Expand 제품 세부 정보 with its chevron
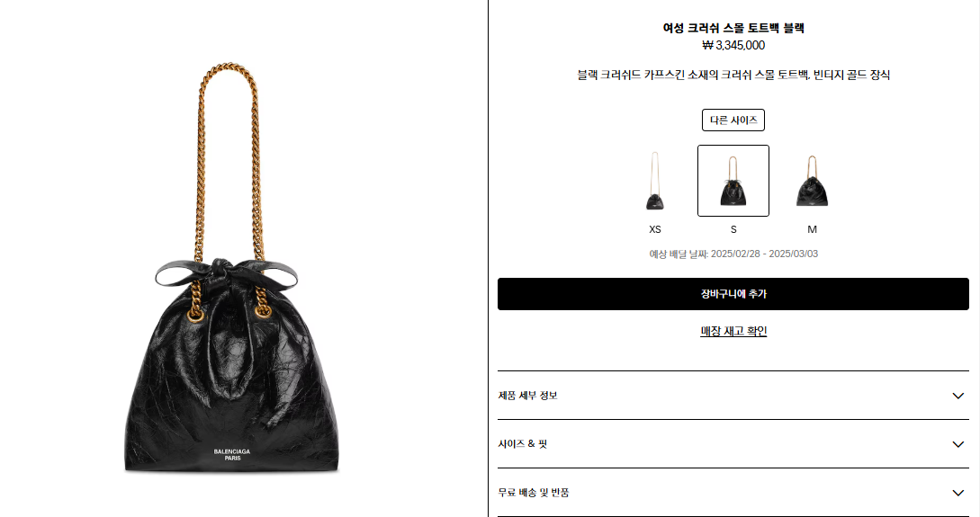Viewport: 980px width, 517px height. pos(958,396)
